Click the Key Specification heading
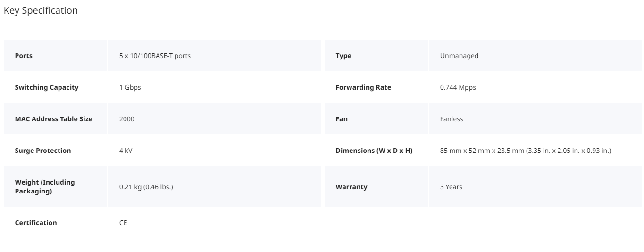The image size is (644, 252). tap(41, 10)
